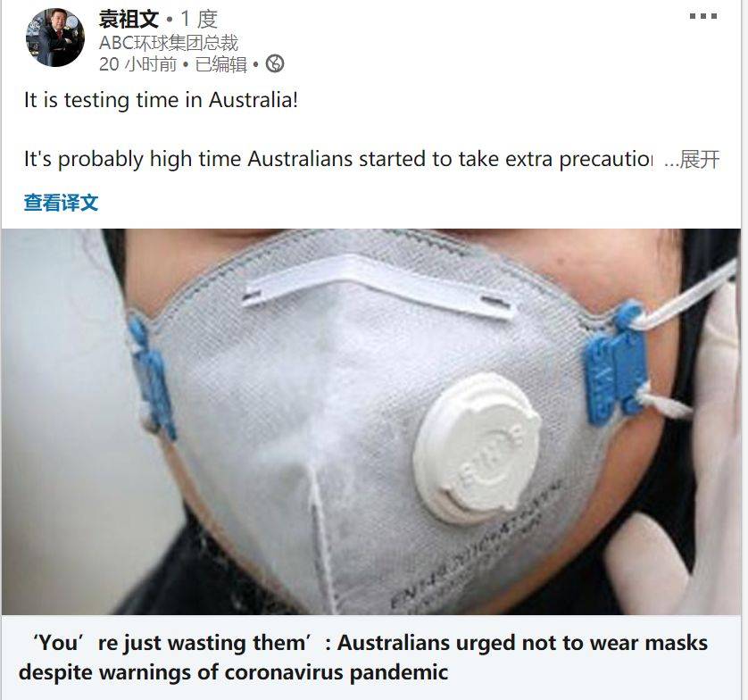This screenshot has width=748, height=700.
Task: Open the article headline about wearing masks
Action: [x=363, y=657]
